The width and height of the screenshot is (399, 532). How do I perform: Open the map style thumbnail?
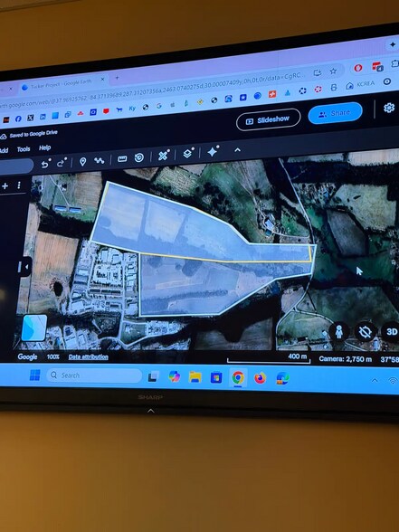(x=34, y=328)
